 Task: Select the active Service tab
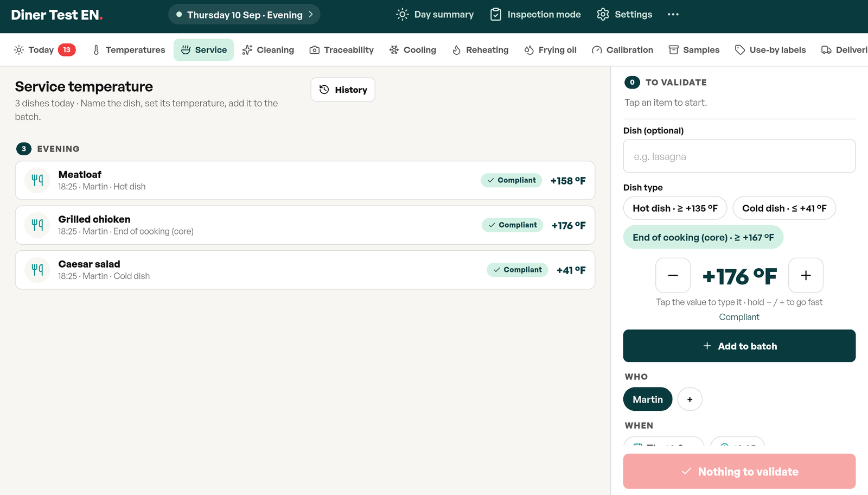[203, 50]
